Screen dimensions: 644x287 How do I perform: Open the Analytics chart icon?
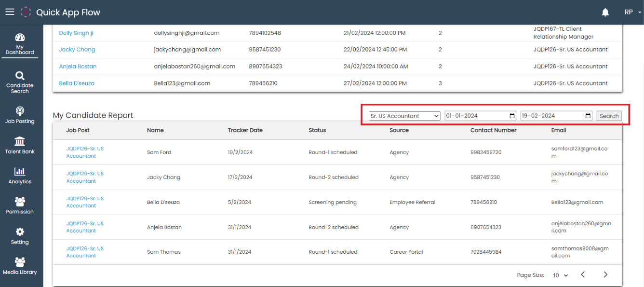(x=20, y=176)
